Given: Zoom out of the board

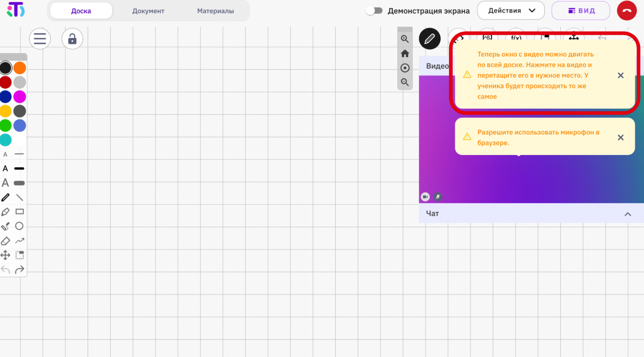Looking at the screenshot, I should pos(405,82).
